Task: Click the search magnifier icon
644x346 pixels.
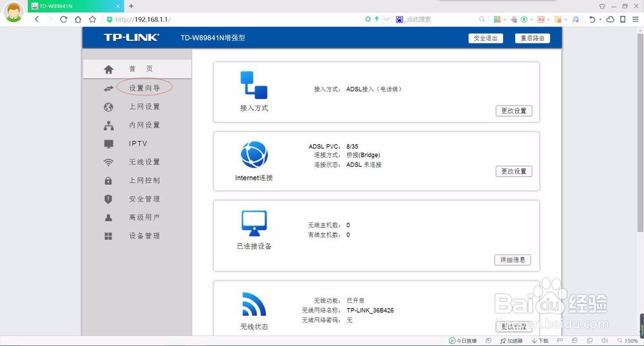Action: (482, 19)
